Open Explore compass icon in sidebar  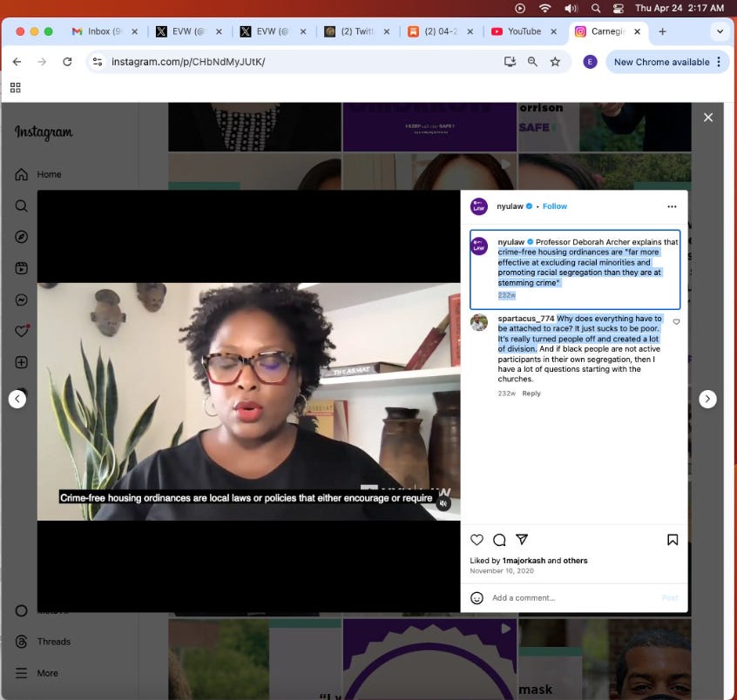point(21,237)
